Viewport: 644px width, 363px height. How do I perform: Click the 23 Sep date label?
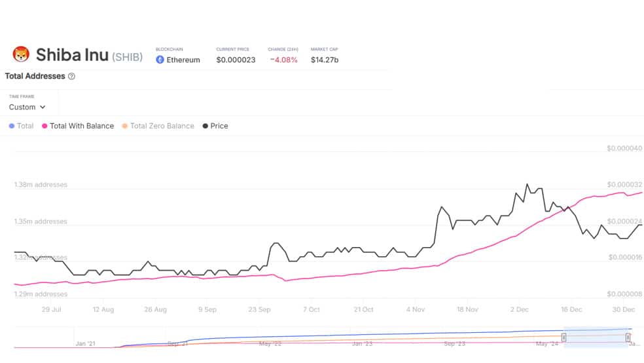tap(260, 309)
